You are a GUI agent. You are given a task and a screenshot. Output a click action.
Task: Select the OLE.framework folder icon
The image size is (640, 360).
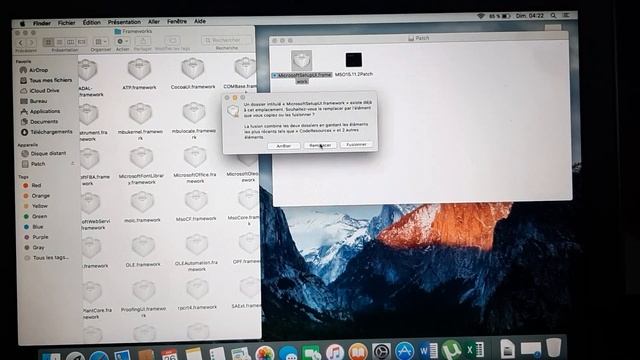click(x=143, y=246)
